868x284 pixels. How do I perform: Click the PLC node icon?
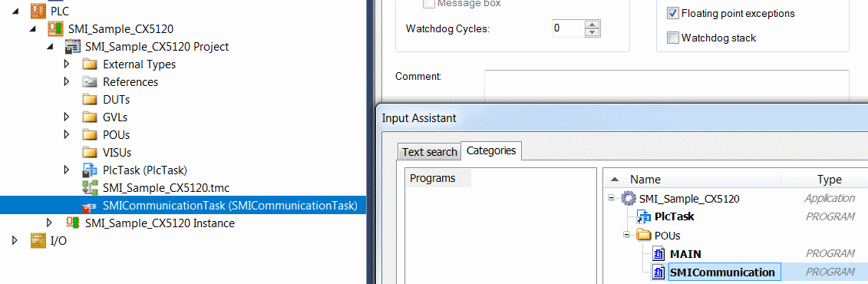tap(38, 10)
